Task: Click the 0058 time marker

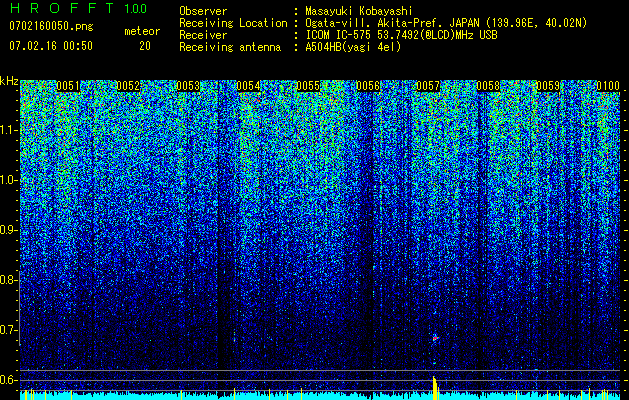Action: (488, 86)
